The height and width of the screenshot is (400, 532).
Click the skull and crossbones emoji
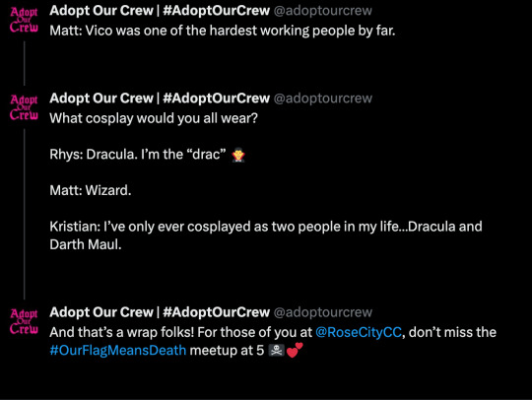point(276,351)
